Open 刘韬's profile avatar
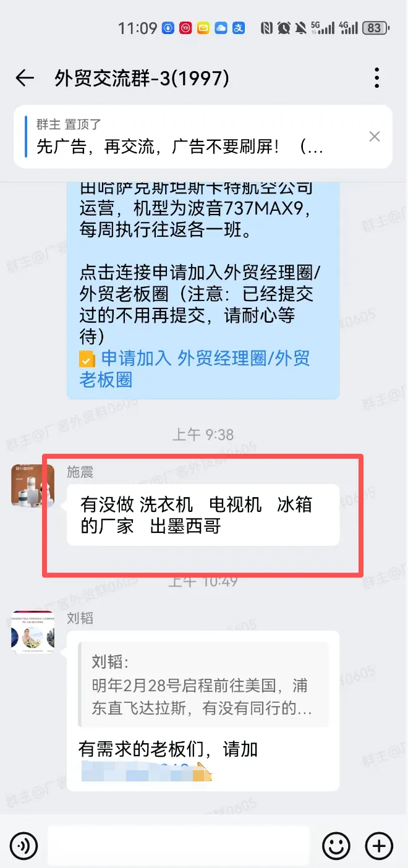The height and width of the screenshot is (868, 408). [x=33, y=632]
